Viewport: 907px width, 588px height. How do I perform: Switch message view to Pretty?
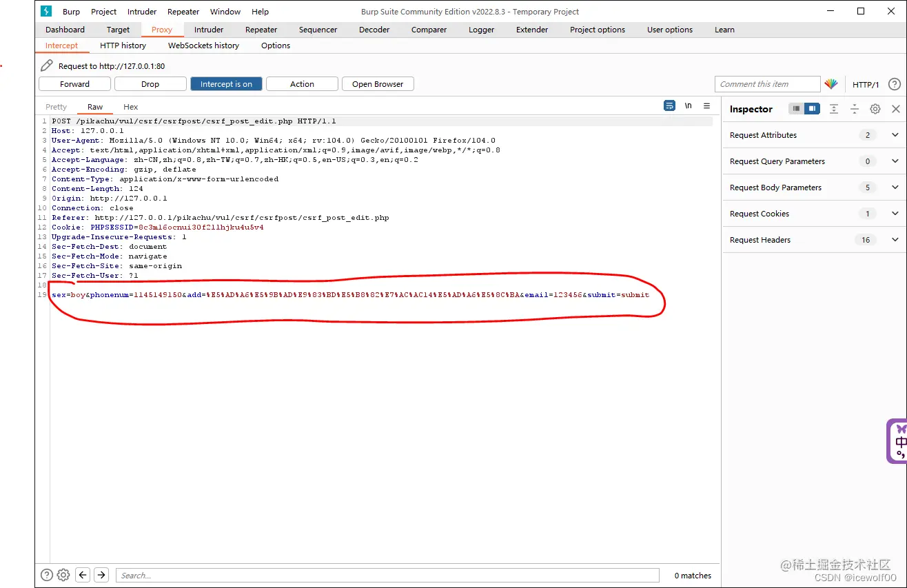(x=57, y=107)
